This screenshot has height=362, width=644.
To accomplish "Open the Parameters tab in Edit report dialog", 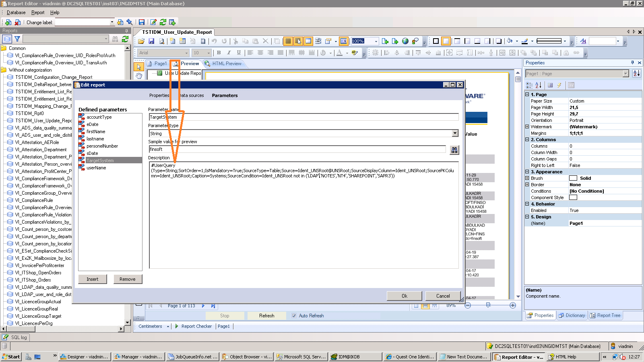I will click(x=225, y=95).
